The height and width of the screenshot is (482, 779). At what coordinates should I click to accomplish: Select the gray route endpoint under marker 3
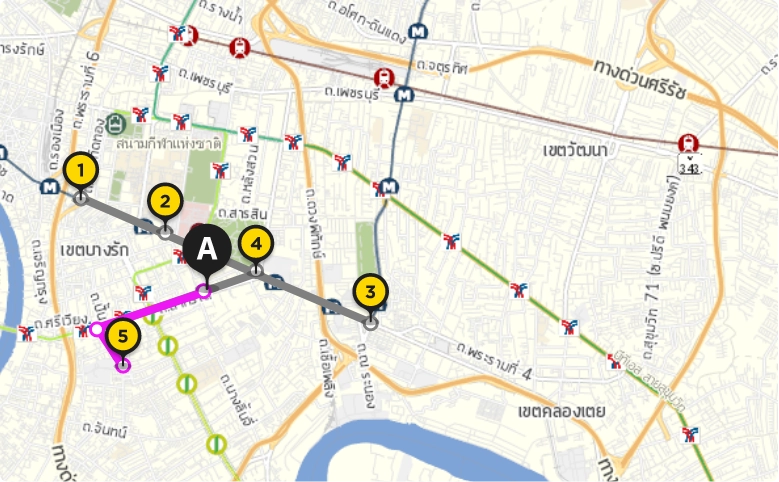coord(371,323)
